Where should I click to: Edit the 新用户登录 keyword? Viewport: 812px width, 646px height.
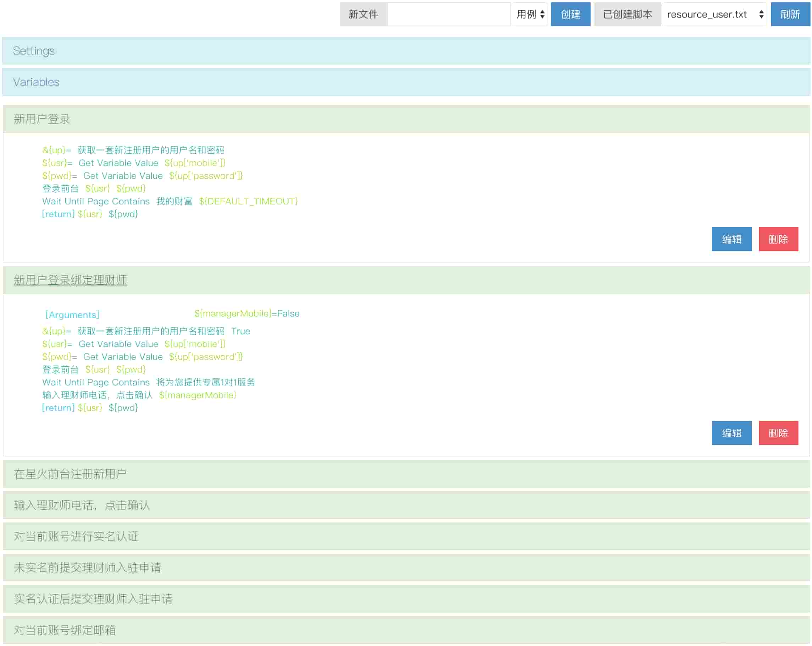click(731, 239)
